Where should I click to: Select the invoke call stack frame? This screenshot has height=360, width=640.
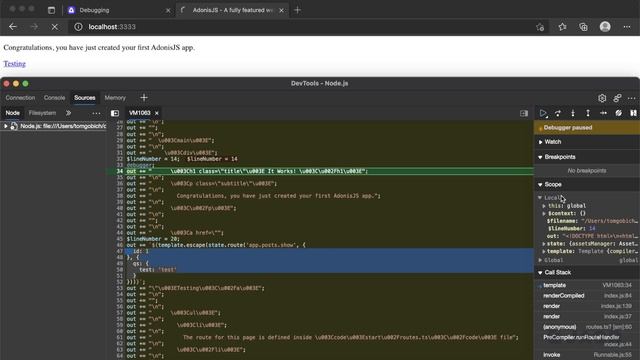pos(587,355)
